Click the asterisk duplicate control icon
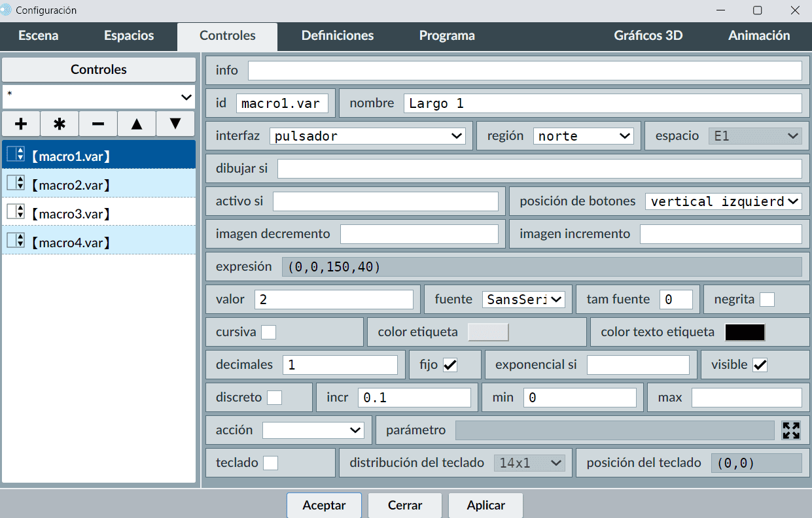 [60, 124]
